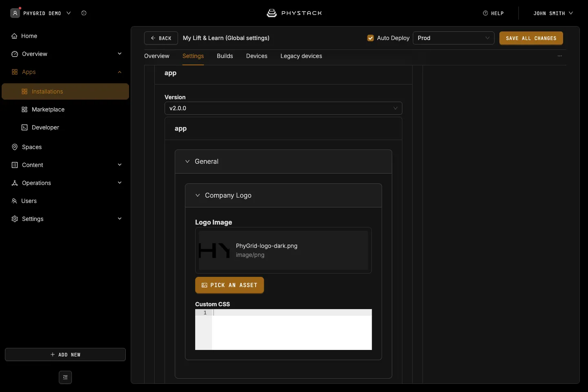The image size is (588, 392).
Task: Click the Apps grid icon in sidebar
Action: (15, 72)
